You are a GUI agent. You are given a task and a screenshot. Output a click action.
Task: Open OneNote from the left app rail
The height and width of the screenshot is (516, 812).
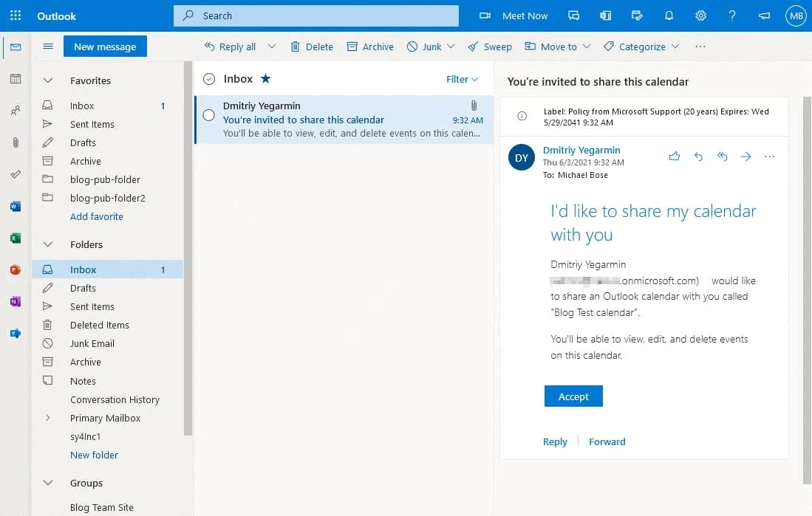(x=16, y=302)
